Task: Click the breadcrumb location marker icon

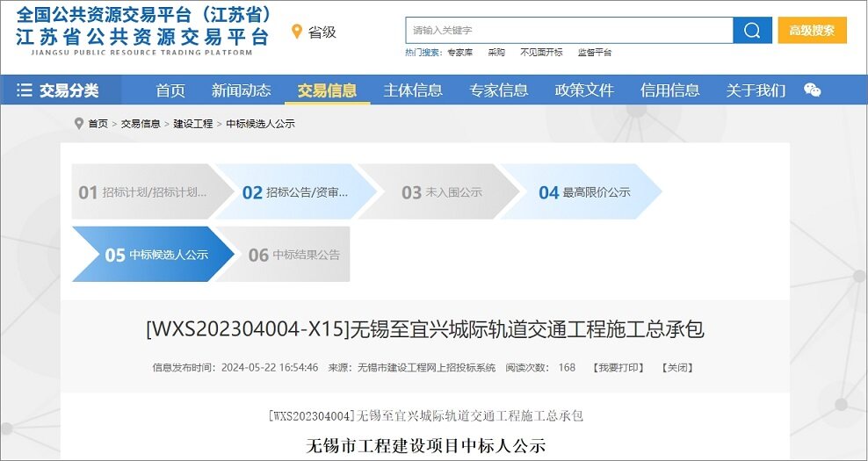Action: (79, 124)
